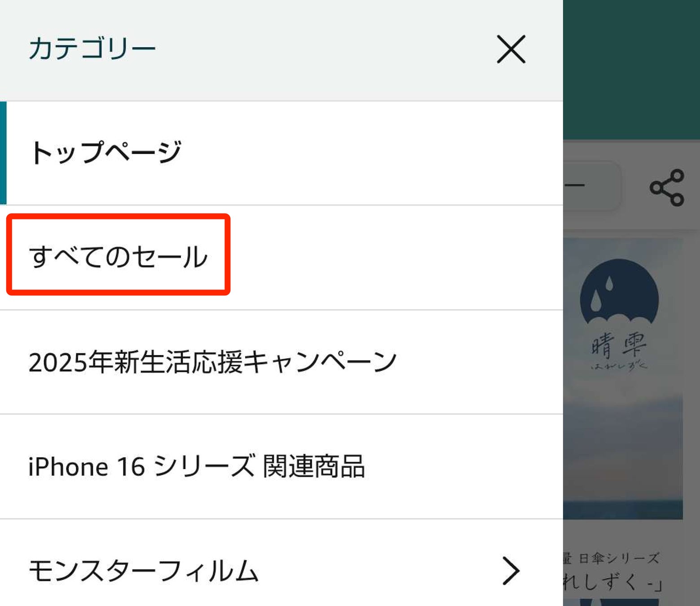Open iPhone 16 シリーズ 関連商品 entry
700x606 pixels.
(282, 466)
